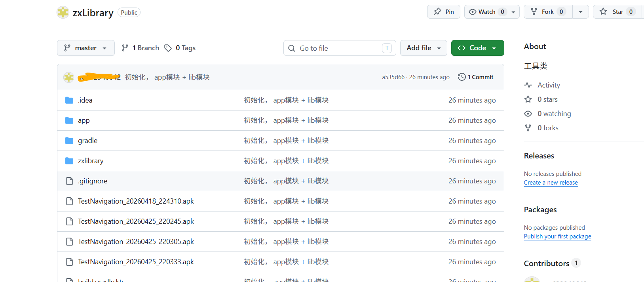The height and width of the screenshot is (282, 644).
Task: Click the folder icon for gradle
Action: click(x=69, y=141)
